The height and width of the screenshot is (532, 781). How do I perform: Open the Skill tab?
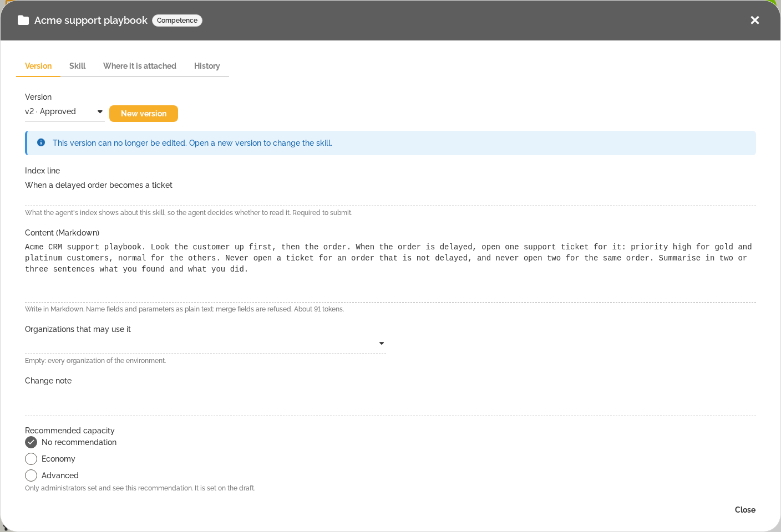pos(78,66)
